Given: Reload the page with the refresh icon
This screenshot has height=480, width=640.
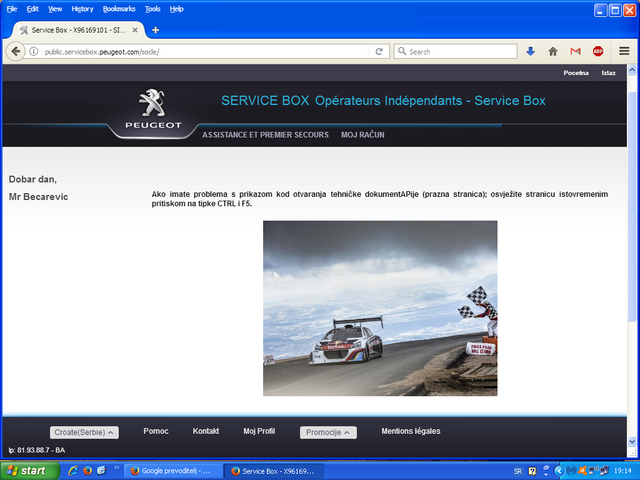Looking at the screenshot, I should tap(379, 51).
